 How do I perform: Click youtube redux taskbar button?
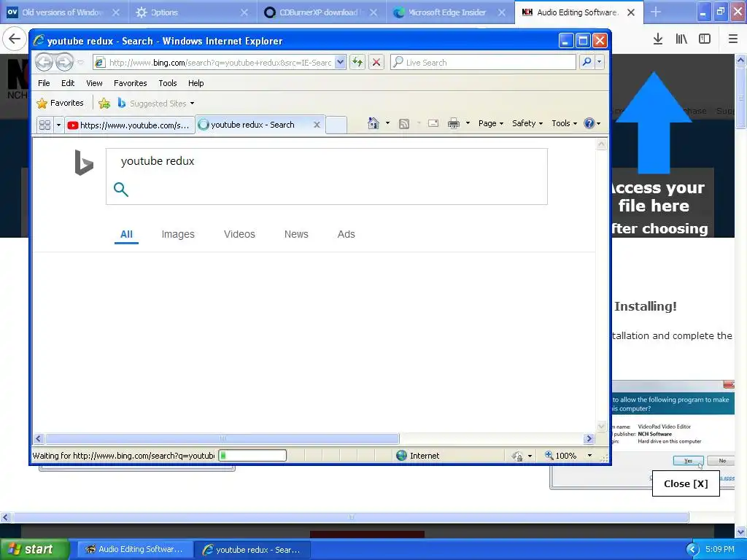pos(252,550)
